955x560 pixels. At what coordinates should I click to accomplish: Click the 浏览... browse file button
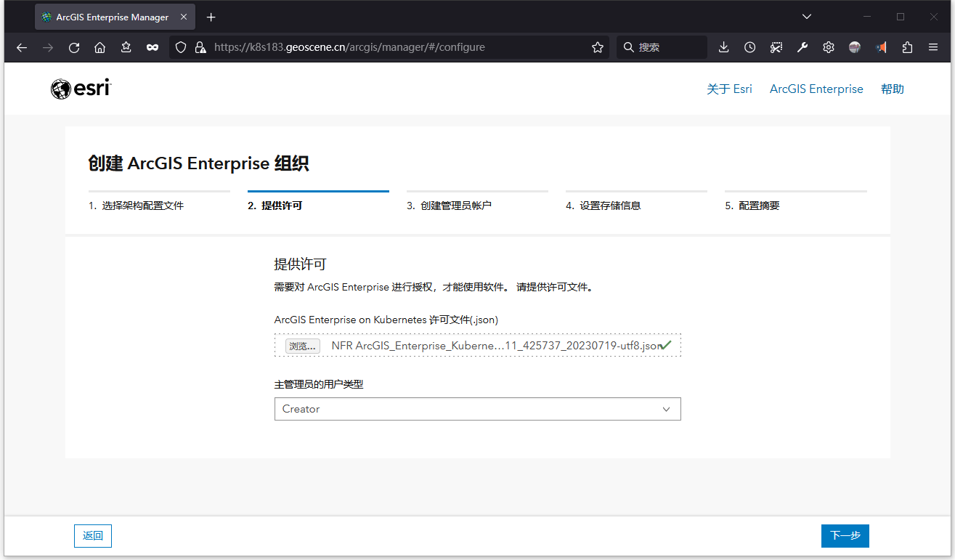302,346
